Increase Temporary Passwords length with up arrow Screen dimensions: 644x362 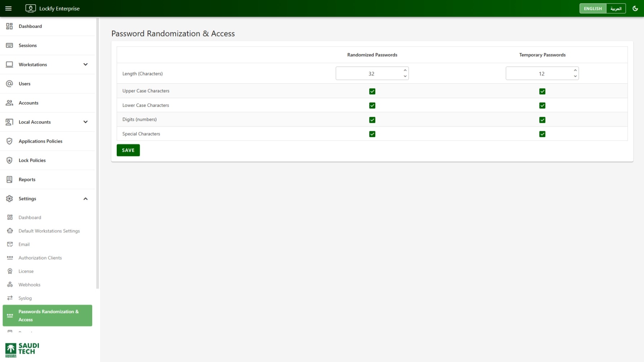(575, 70)
